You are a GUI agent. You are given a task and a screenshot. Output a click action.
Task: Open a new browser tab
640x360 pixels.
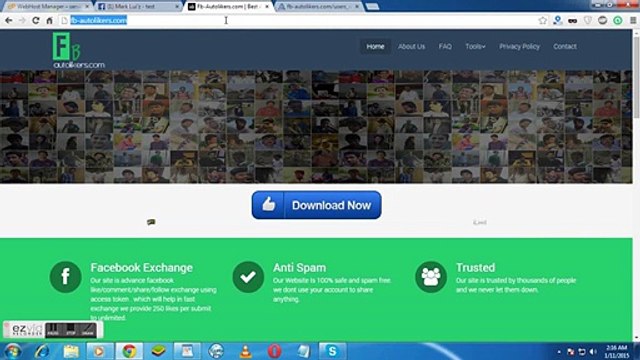pos(372,7)
